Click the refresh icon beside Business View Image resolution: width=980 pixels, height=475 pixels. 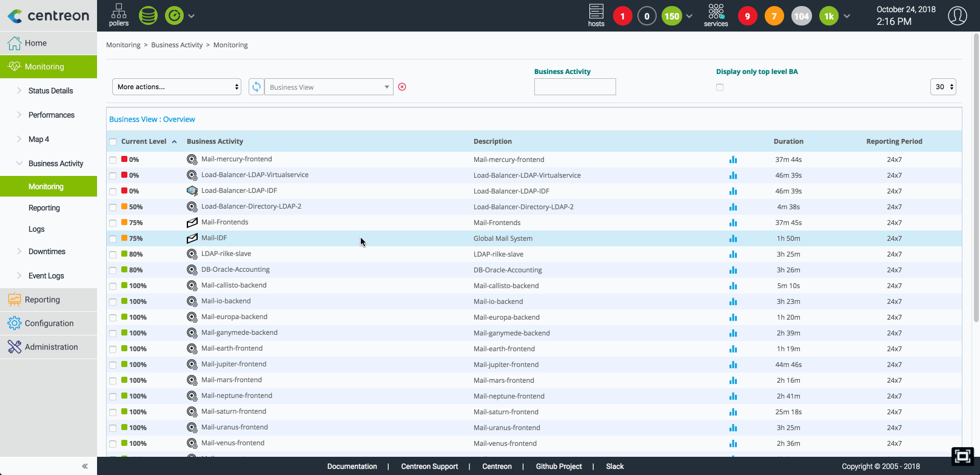257,87
